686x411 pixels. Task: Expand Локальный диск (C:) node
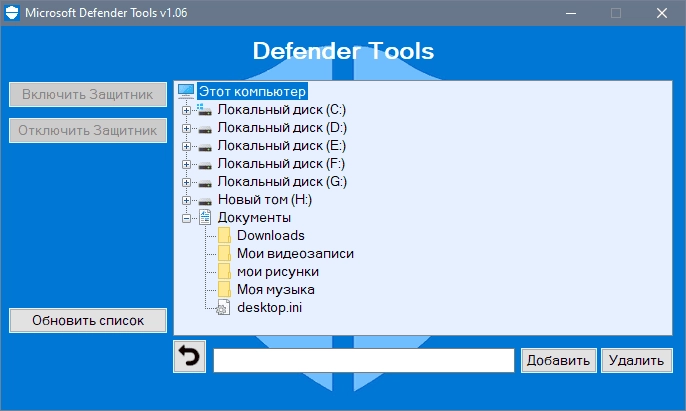pos(186,110)
